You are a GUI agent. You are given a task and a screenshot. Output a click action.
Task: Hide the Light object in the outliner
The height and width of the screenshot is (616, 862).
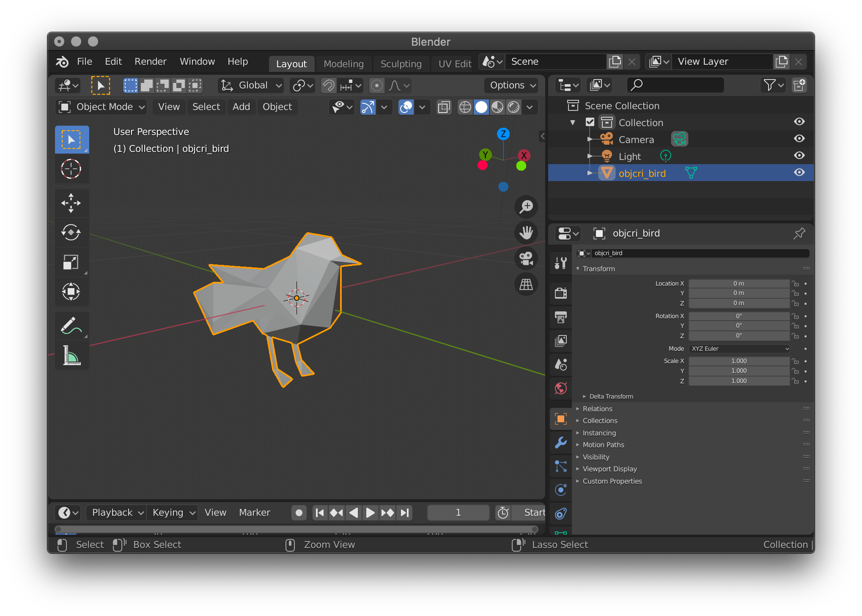click(799, 155)
